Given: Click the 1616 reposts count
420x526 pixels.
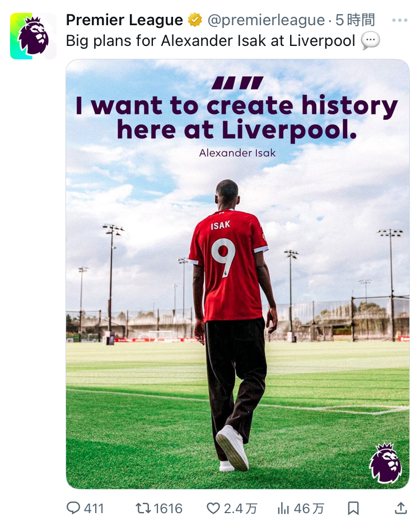Looking at the screenshot, I should coord(168,509).
